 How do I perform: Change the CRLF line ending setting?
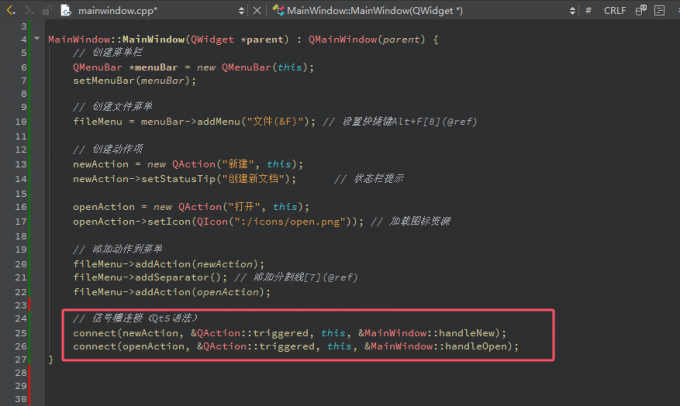tap(614, 10)
